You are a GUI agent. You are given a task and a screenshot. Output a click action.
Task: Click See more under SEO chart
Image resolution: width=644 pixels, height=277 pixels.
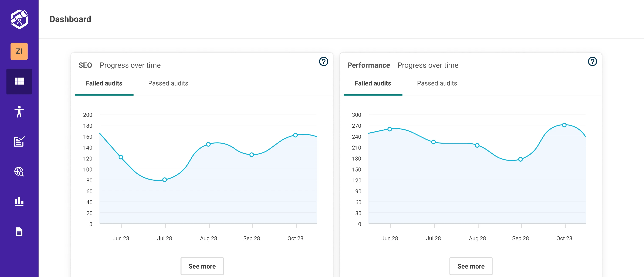pyautogui.click(x=202, y=266)
